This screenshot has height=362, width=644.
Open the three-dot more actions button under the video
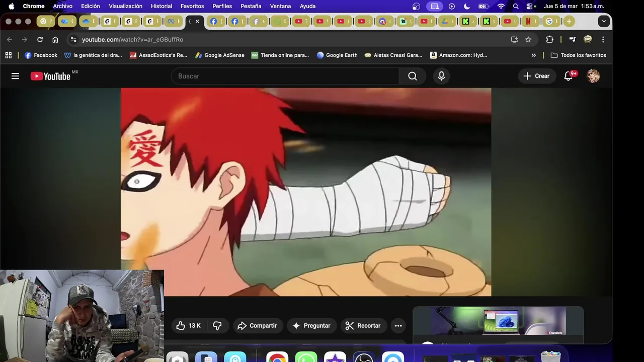(398, 326)
